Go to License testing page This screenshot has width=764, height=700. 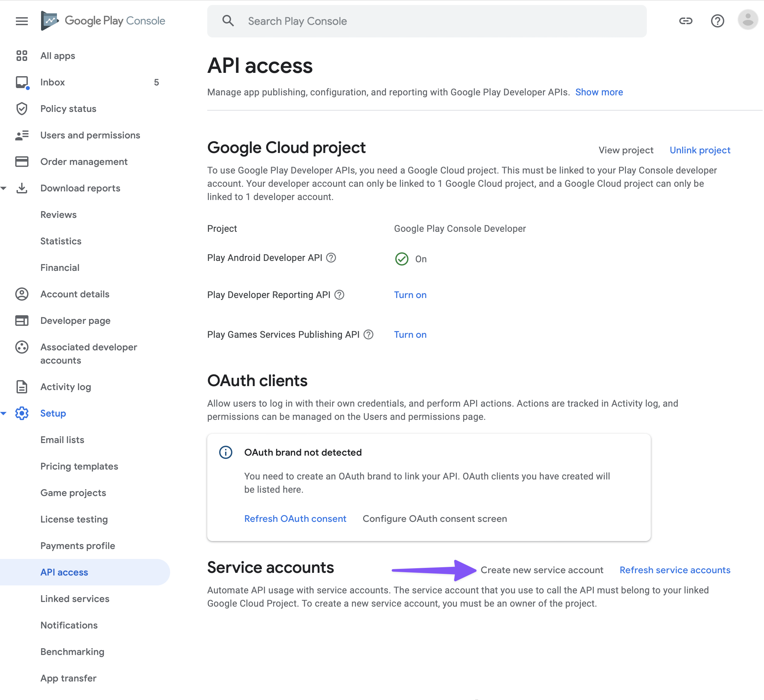point(74,519)
